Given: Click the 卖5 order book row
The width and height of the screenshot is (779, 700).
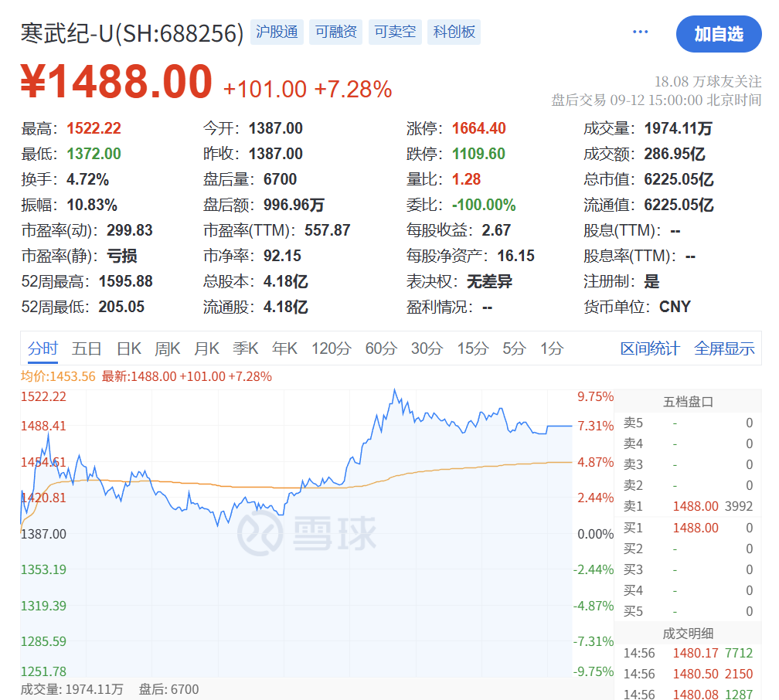Looking at the screenshot, I should pos(688,423).
